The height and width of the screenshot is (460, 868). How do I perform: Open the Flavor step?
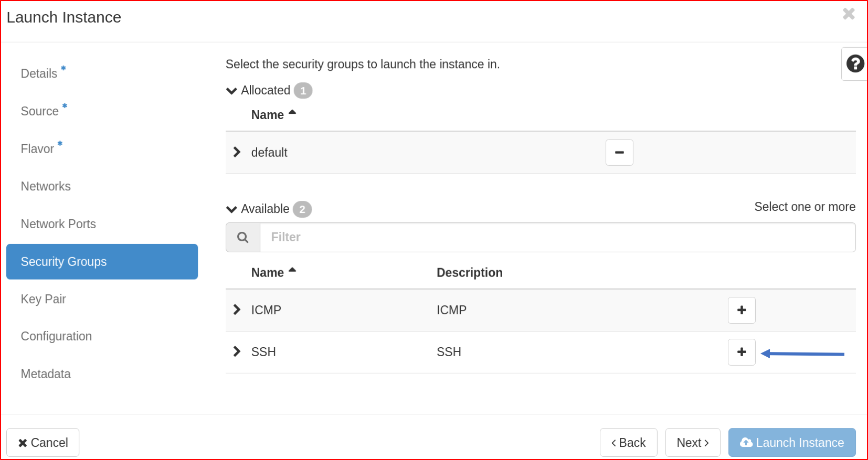[37, 149]
